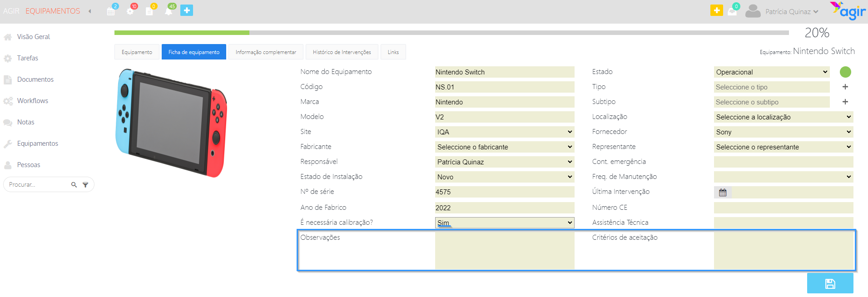The height and width of the screenshot is (297, 868).
Task: Click the Critérios de aceitação text area
Action: click(x=784, y=251)
